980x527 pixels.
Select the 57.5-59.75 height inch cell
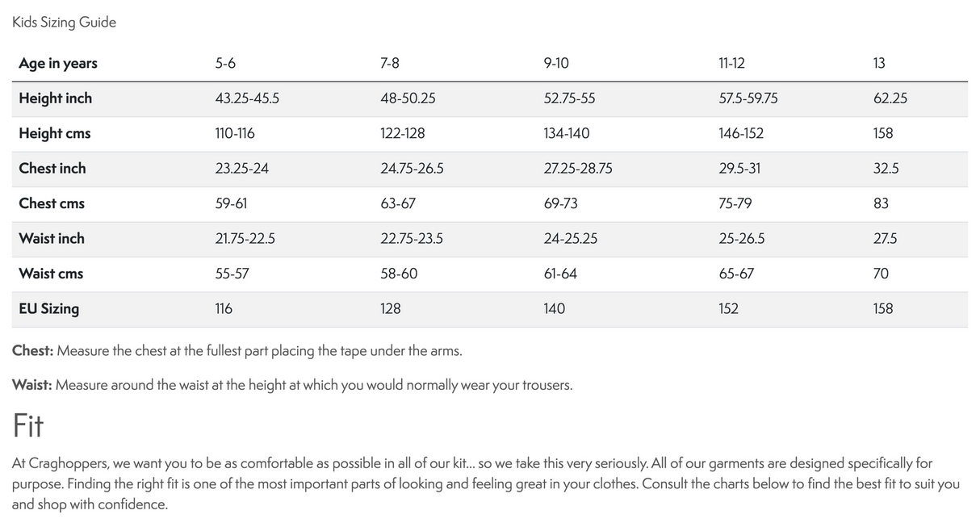pyautogui.click(x=748, y=98)
